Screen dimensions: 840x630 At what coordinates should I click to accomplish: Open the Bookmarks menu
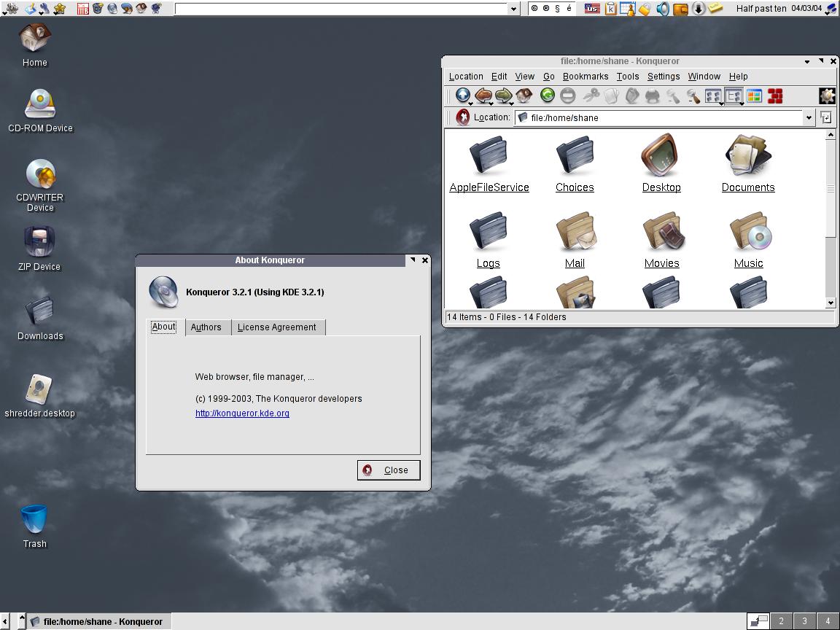click(x=585, y=76)
